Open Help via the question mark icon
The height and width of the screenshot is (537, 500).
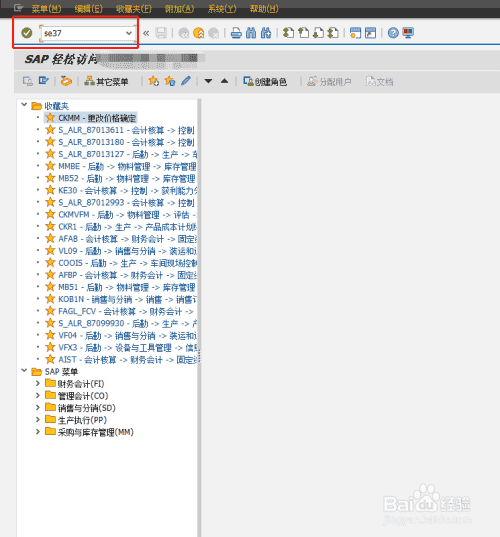pyautogui.click(x=393, y=33)
